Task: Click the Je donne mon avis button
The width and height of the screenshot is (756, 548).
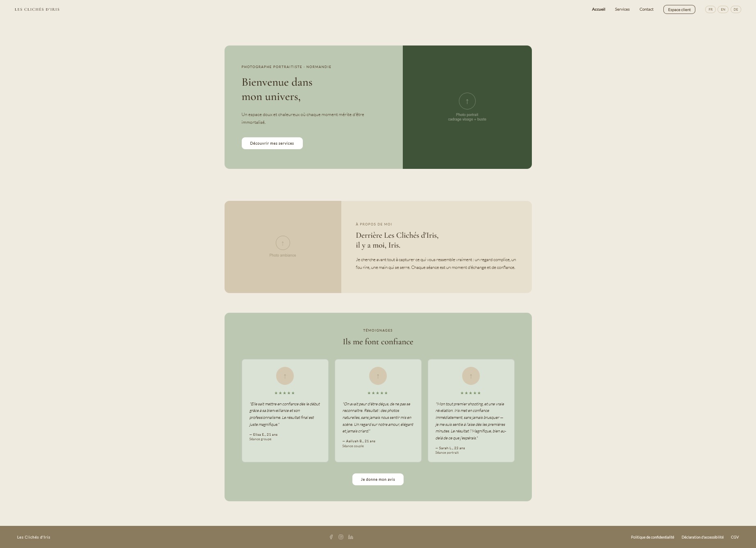Action: coord(378,480)
